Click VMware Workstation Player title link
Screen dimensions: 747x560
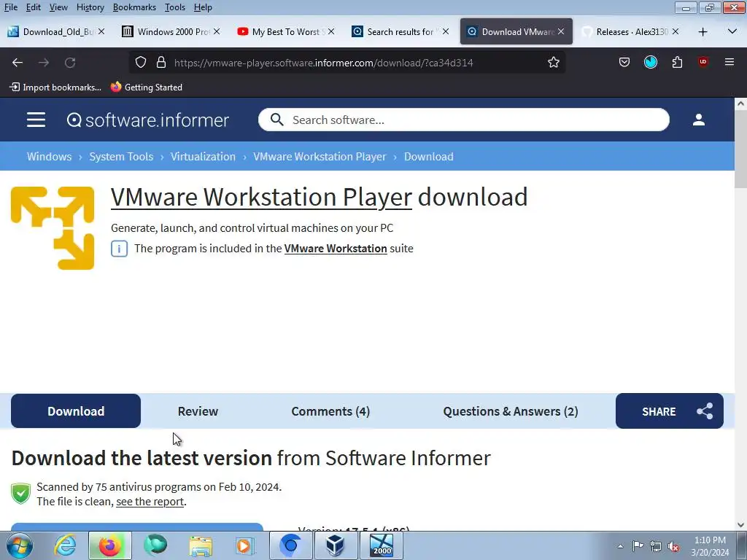click(x=262, y=197)
